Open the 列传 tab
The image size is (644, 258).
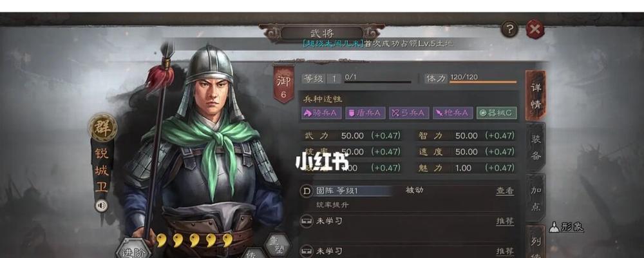pyautogui.click(x=536, y=243)
